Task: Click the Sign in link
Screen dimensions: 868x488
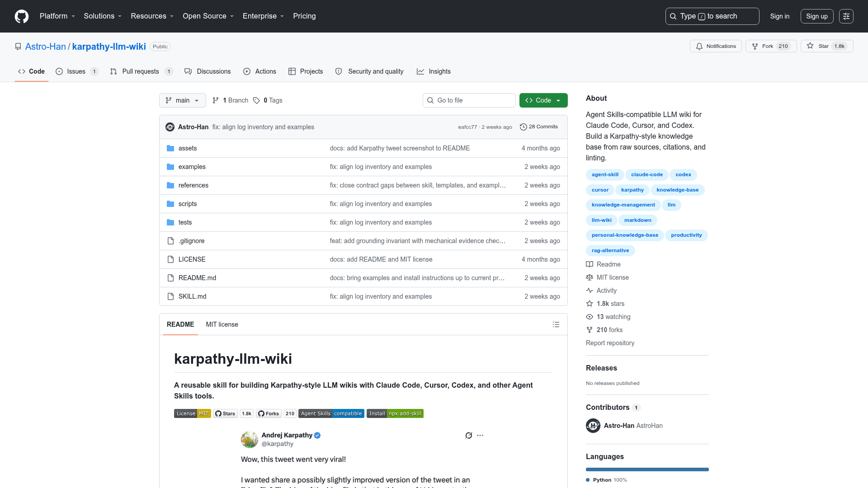Action: 780,16
